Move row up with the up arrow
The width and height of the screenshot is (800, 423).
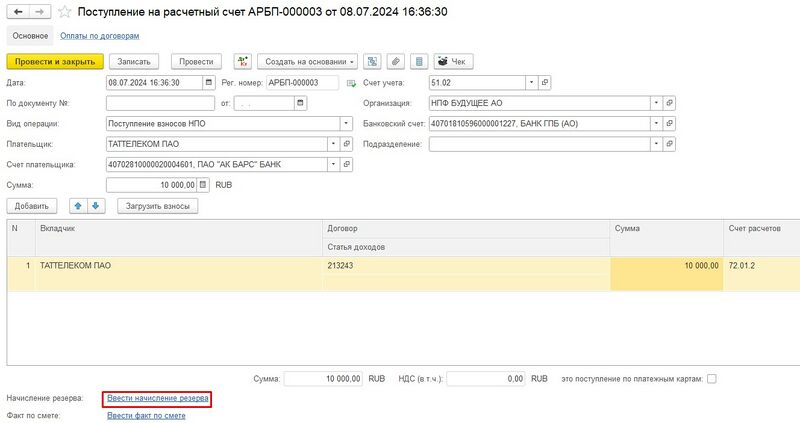click(78, 206)
